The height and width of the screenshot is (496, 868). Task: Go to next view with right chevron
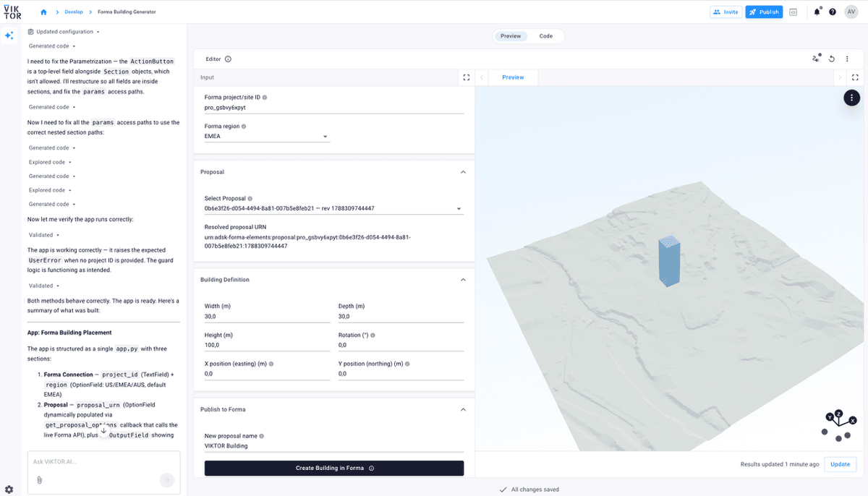coord(840,77)
